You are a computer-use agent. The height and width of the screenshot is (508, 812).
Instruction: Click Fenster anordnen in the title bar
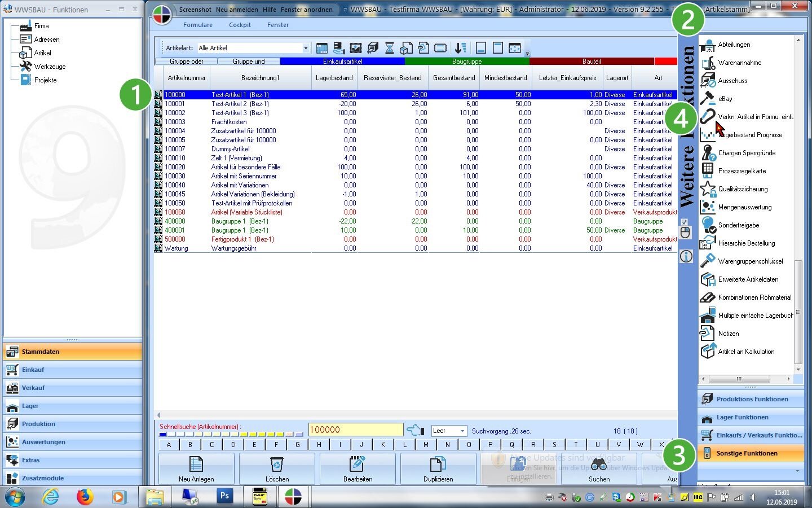[x=307, y=10]
